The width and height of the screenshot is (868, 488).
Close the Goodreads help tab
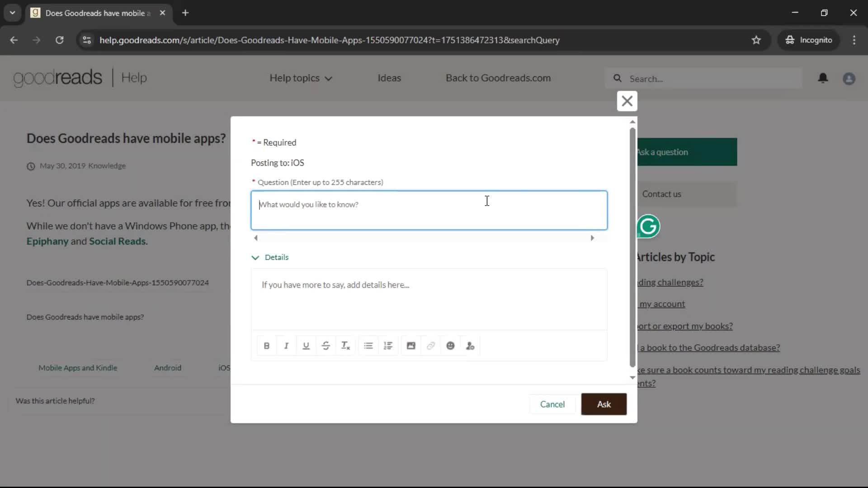point(162,13)
